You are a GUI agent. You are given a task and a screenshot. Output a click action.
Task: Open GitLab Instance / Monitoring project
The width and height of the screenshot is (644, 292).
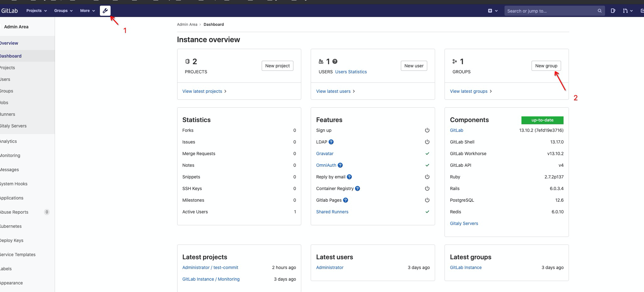point(211,279)
